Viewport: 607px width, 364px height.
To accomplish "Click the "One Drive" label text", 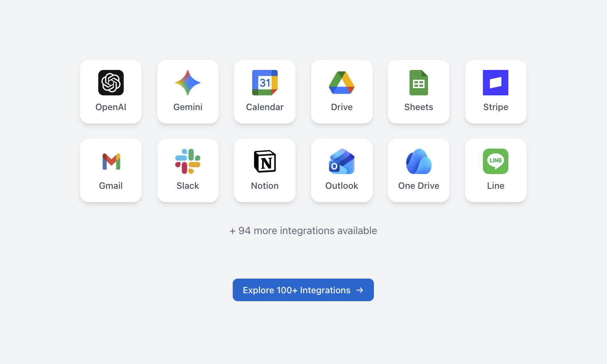I will point(419,186).
